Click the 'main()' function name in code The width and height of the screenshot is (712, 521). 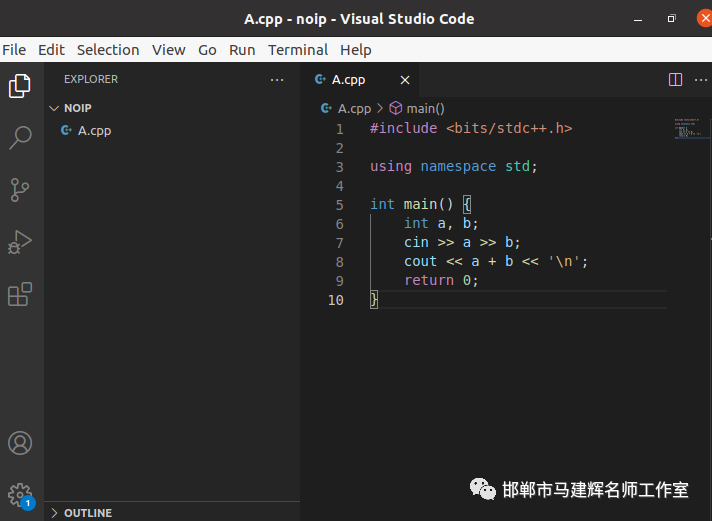tap(428, 204)
